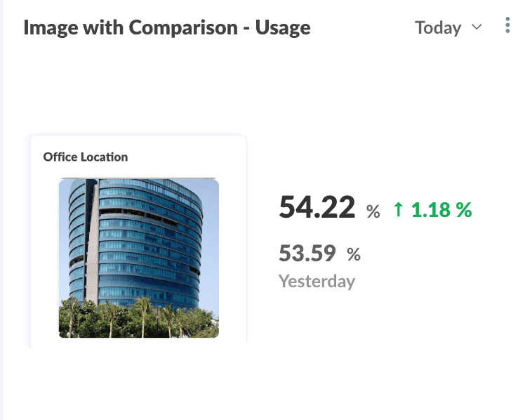The image size is (532, 420).
Task: Click the word Usage in the title
Action: [283, 27]
